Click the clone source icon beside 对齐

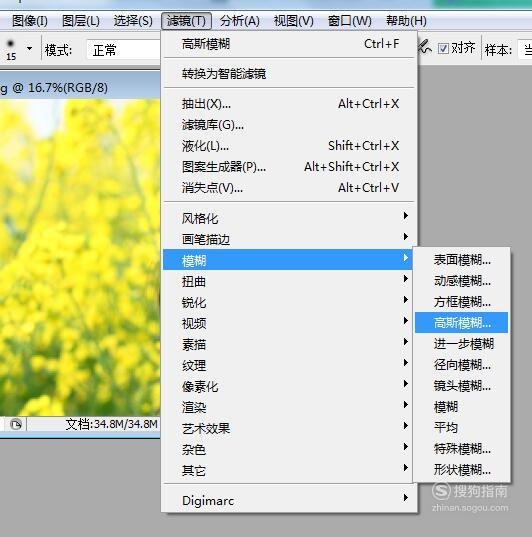coord(425,48)
